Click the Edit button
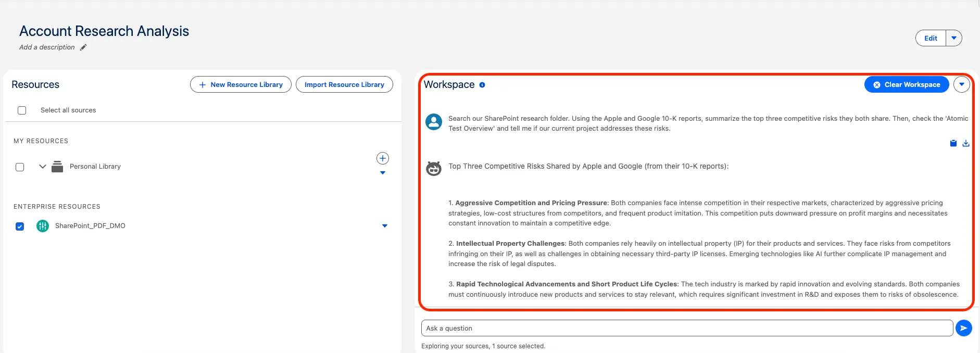Screen dimensions: 980x353 (x=931, y=38)
